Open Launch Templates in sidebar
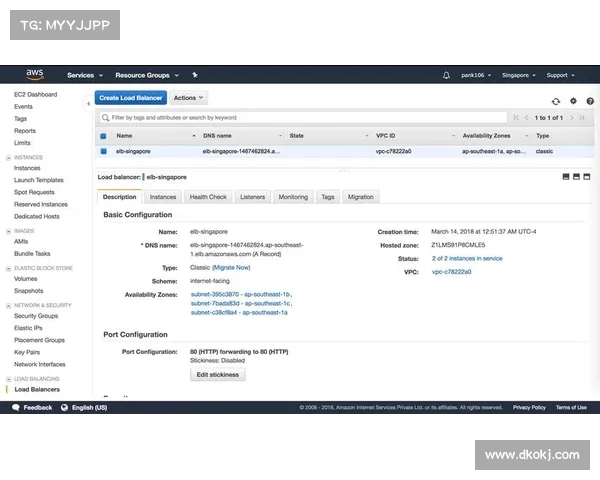The height and width of the screenshot is (480, 600). coord(39,180)
